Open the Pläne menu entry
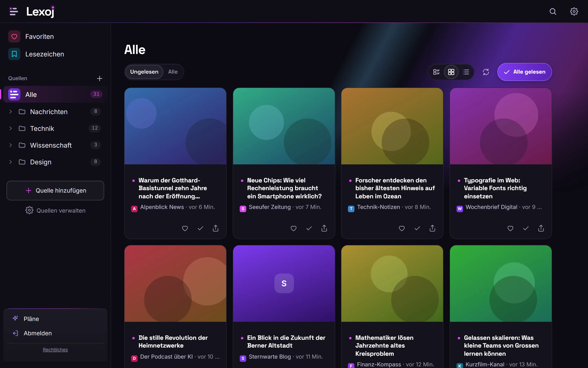Viewport: 588px width, 368px height. (55, 319)
